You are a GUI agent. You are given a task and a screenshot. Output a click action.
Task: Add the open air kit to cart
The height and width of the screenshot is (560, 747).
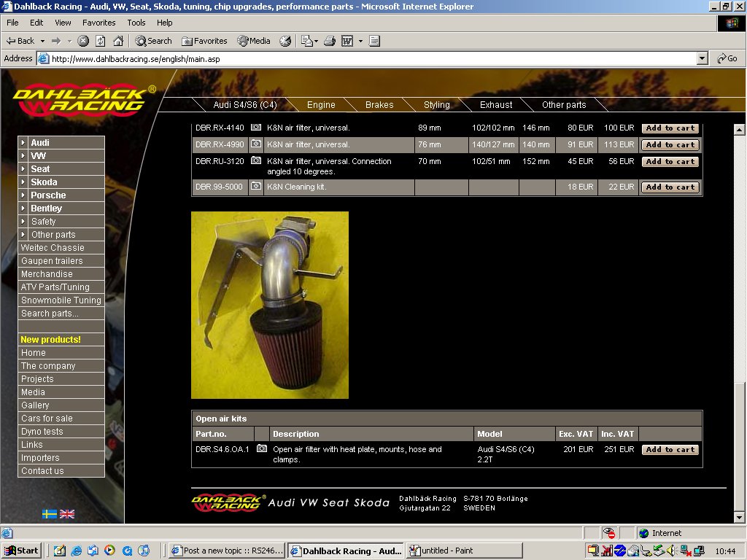670,450
